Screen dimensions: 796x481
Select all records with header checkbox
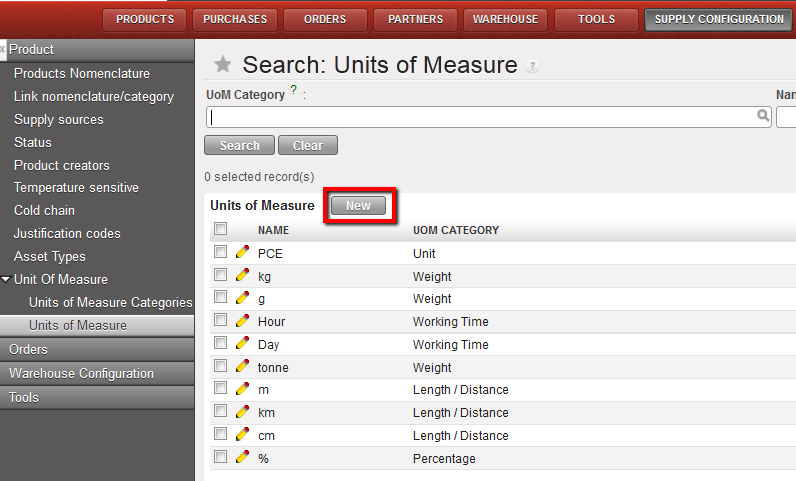pos(220,230)
